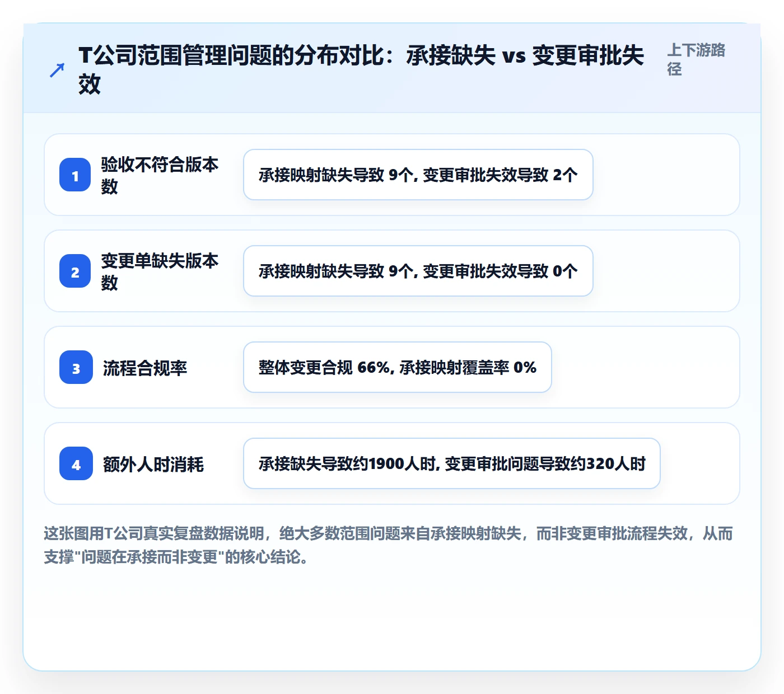Select the label 验收不符合版本数
This screenshot has height=694, width=784.
click(x=160, y=175)
